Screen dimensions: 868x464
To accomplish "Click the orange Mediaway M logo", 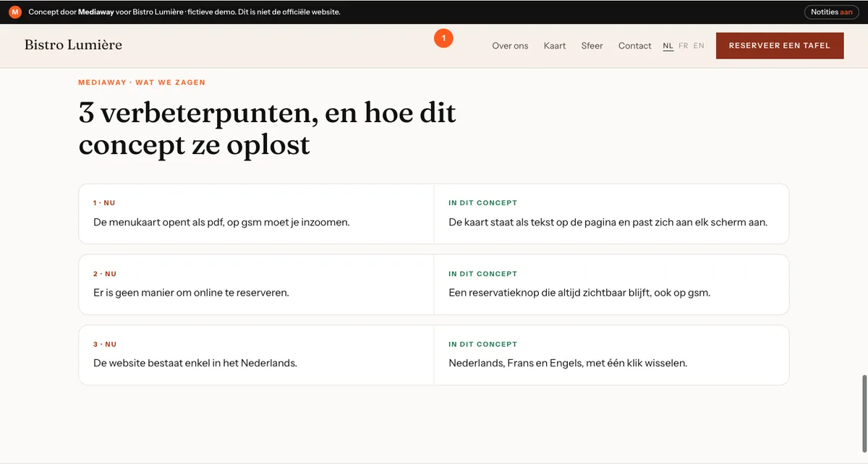I will [15, 12].
